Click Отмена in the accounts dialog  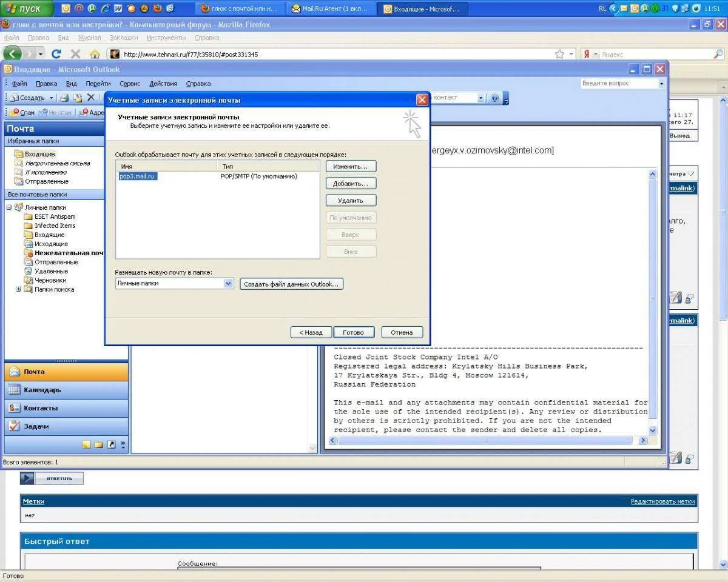[402, 332]
